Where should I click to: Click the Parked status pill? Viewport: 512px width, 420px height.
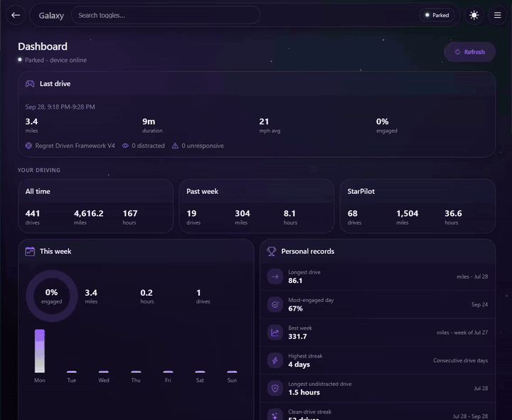[x=437, y=15]
